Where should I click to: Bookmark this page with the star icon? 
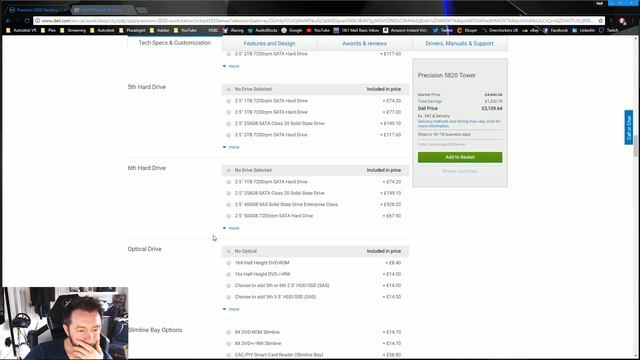(x=600, y=20)
